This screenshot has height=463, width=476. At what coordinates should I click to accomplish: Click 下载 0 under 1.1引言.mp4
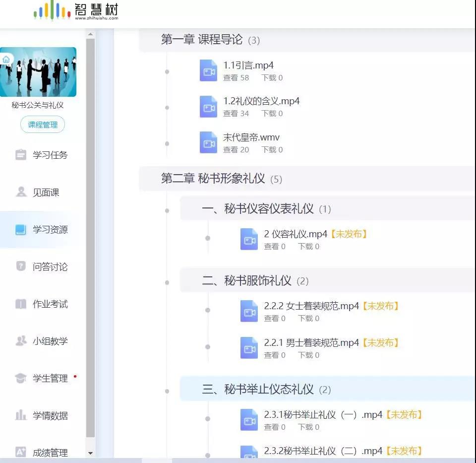tap(272, 78)
